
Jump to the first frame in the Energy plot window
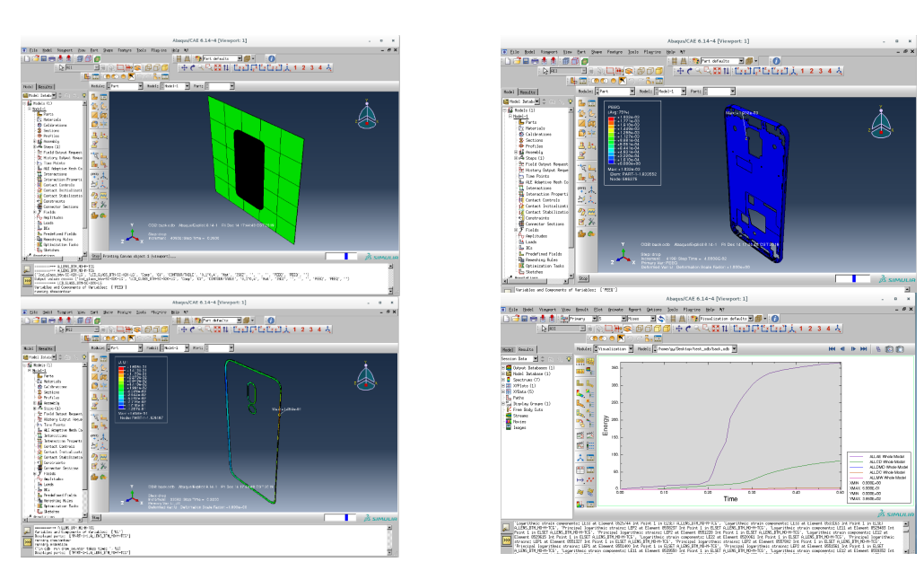(x=832, y=348)
